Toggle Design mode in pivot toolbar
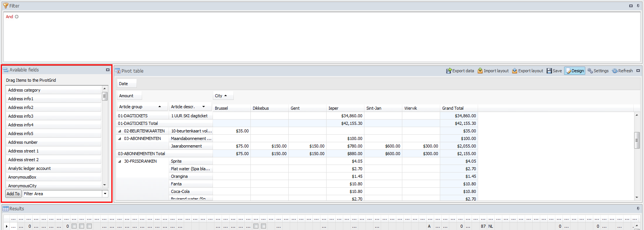Screen dimensions: 644x230 pyautogui.click(x=575, y=71)
